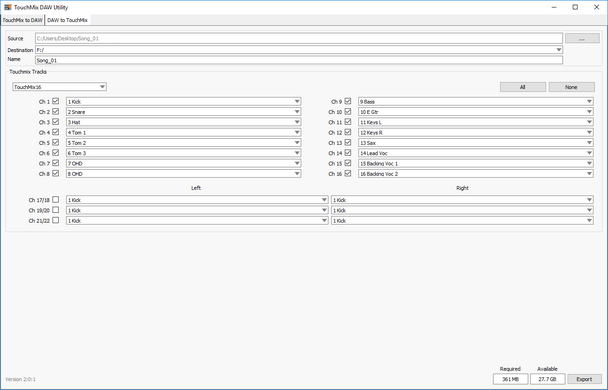
Task: Click the Available space field showing 27.7 GB
Action: [x=547, y=379]
